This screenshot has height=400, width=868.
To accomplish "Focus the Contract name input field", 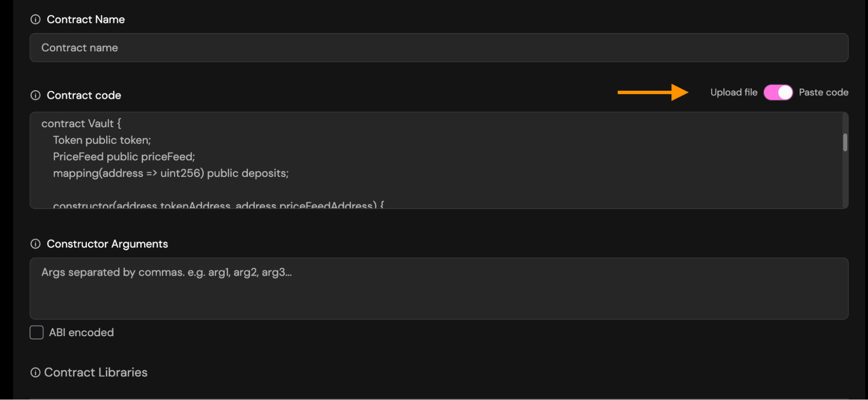I will click(x=439, y=48).
